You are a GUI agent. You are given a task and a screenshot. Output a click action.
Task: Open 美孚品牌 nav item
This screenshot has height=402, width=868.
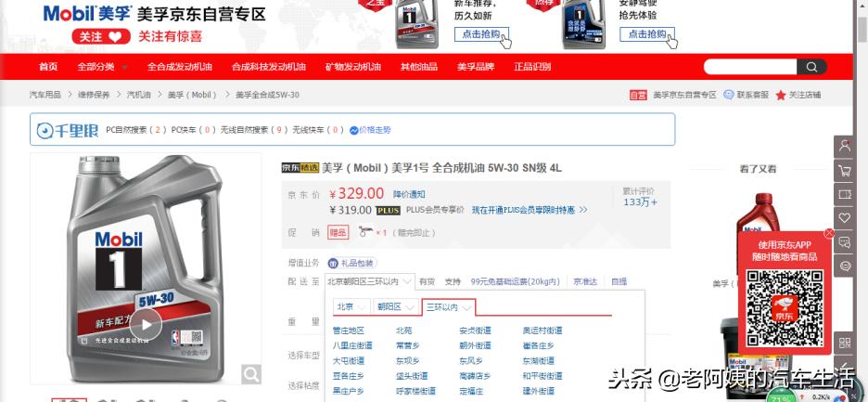click(476, 67)
